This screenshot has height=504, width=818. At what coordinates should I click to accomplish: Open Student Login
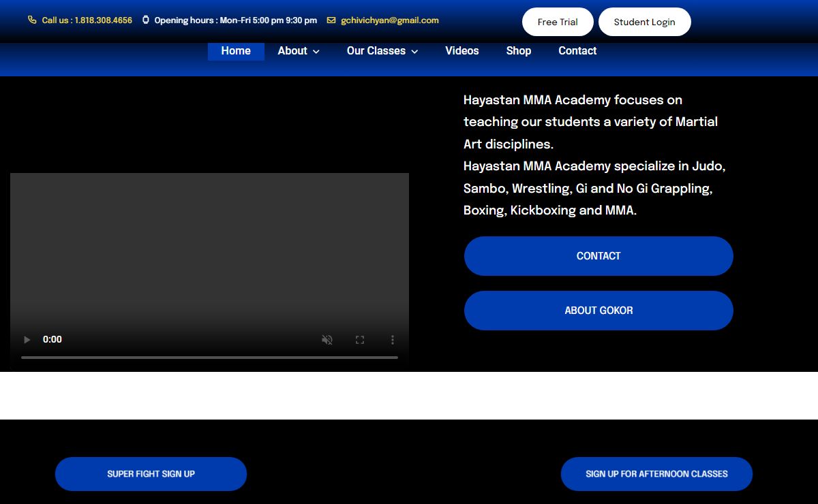tap(645, 22)
